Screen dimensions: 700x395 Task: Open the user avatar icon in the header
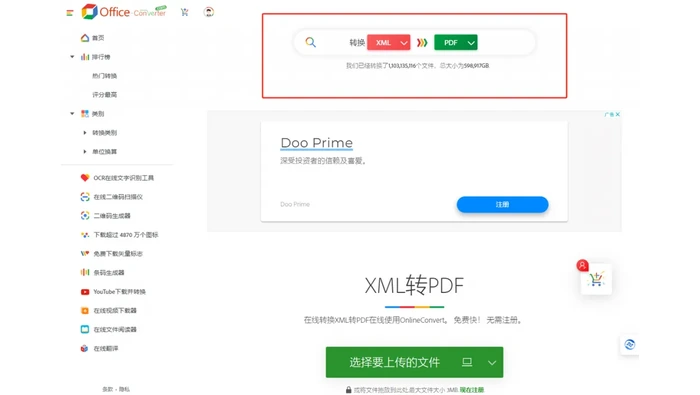[208, 12]
